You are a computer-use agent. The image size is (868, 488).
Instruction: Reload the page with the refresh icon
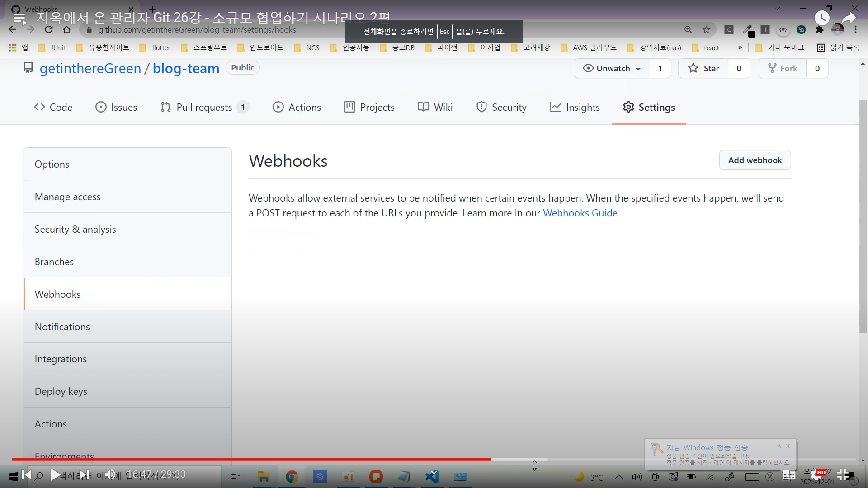(49, 30)
